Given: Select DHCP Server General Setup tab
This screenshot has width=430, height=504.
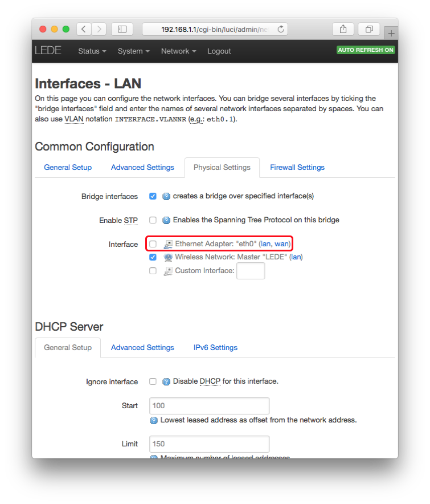Looking at the screenshot, I should [x=68, y=347].
